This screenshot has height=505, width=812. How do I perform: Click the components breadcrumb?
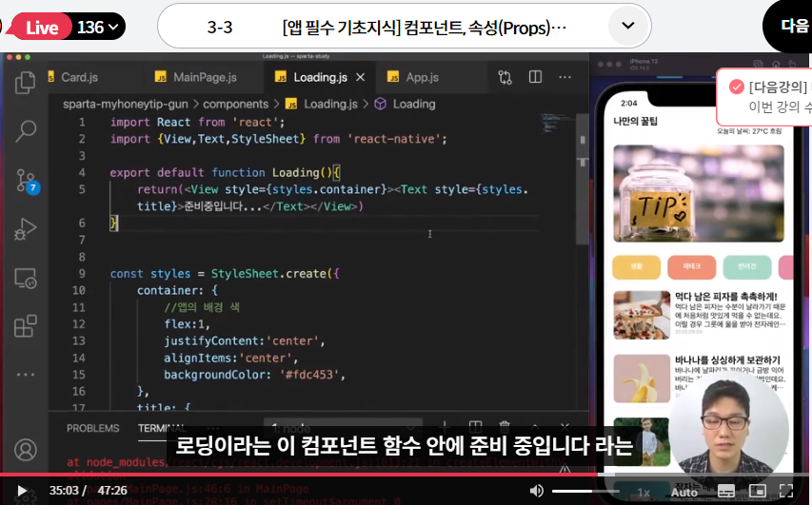pos(236,104)
